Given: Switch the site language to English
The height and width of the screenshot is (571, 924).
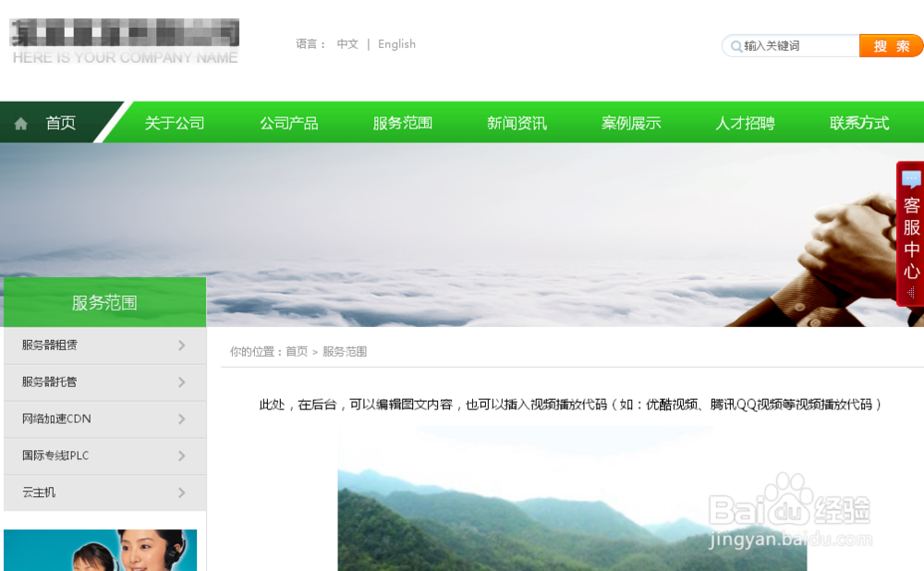Looking at the screenshot, I should pyautogui.click(x=396, y=43).
